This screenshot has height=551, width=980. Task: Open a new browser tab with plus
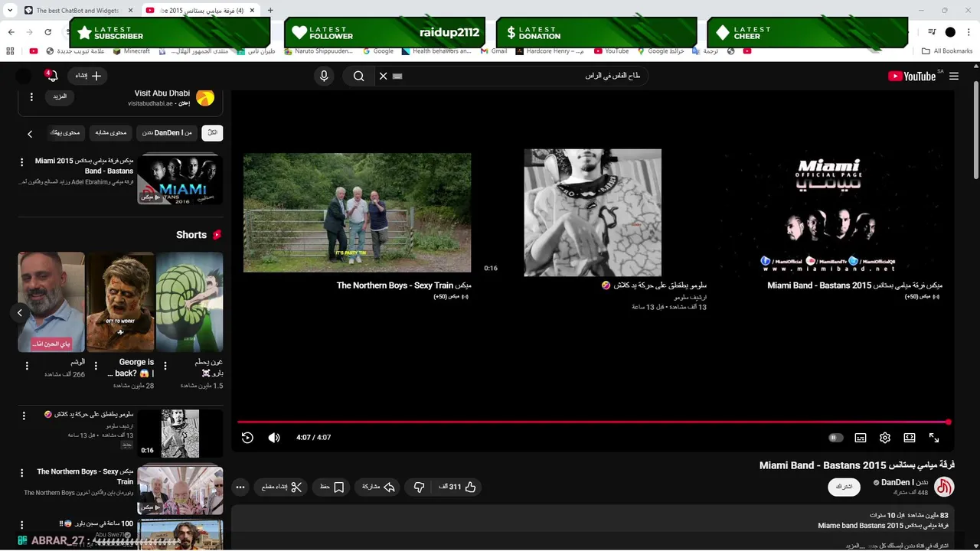[x=270, y=11]
